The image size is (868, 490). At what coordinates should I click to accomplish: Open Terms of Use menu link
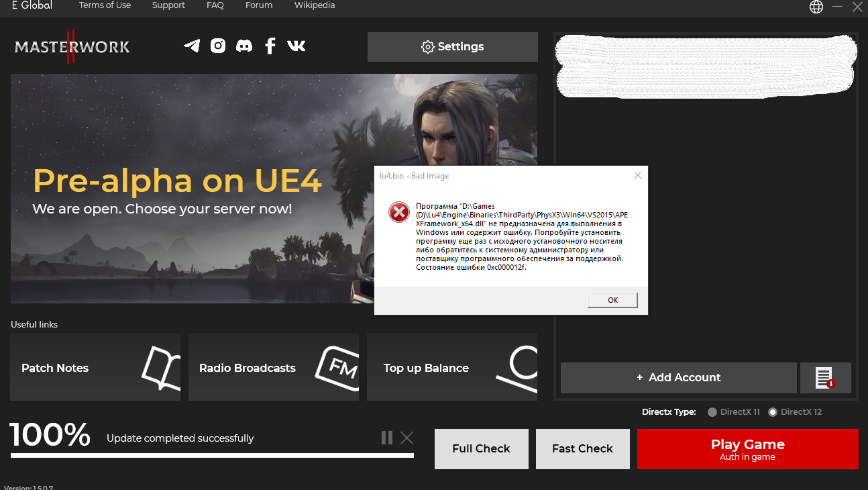105,5
